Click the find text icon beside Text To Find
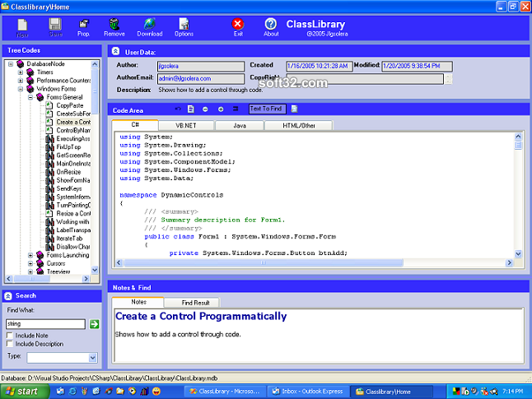Screen dimensions: 532x399 coord(295,109)
